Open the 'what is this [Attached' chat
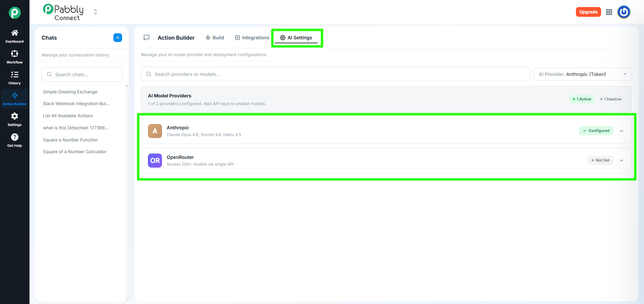The height and width of the screenshot is (304, 644). tap(76, 128)
